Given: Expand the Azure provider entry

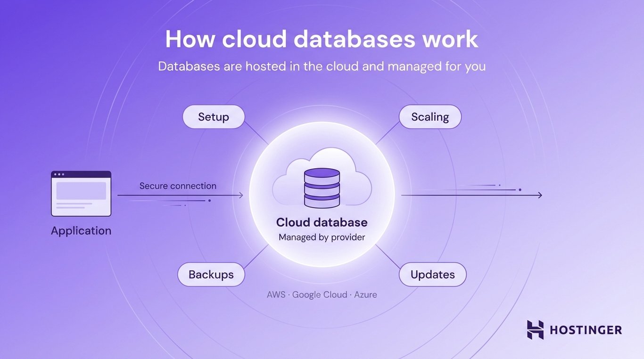Looking at the screenshot, I should tap(366, 294).
